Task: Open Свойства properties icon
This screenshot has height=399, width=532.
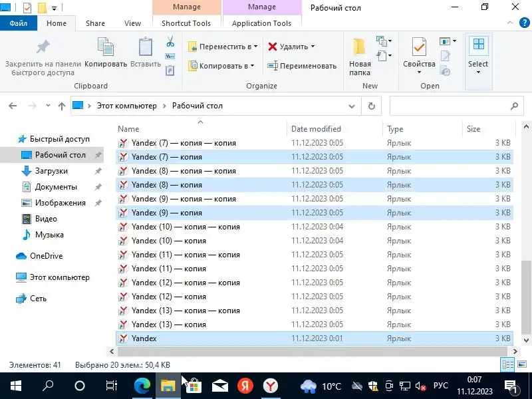Action: 419,47
